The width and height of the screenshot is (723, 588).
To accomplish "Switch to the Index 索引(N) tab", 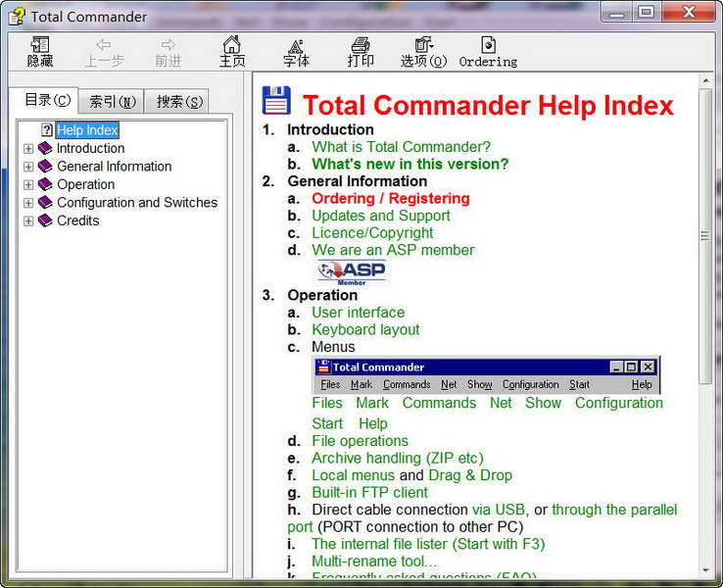I will click(x=112, y=102).
